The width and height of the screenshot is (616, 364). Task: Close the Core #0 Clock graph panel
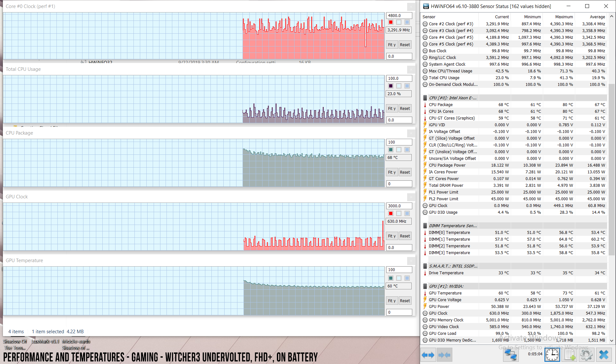[411, 6]
